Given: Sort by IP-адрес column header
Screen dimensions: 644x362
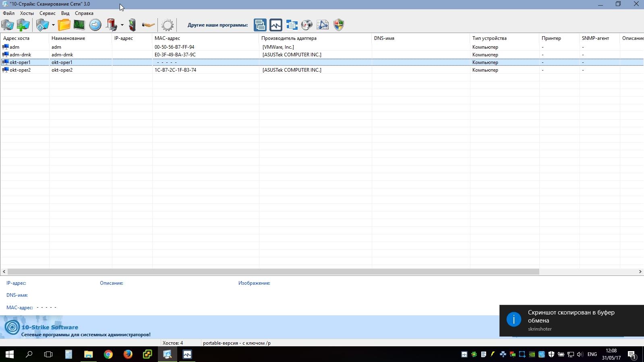Looking at the screenshot, I should (132, 38).
